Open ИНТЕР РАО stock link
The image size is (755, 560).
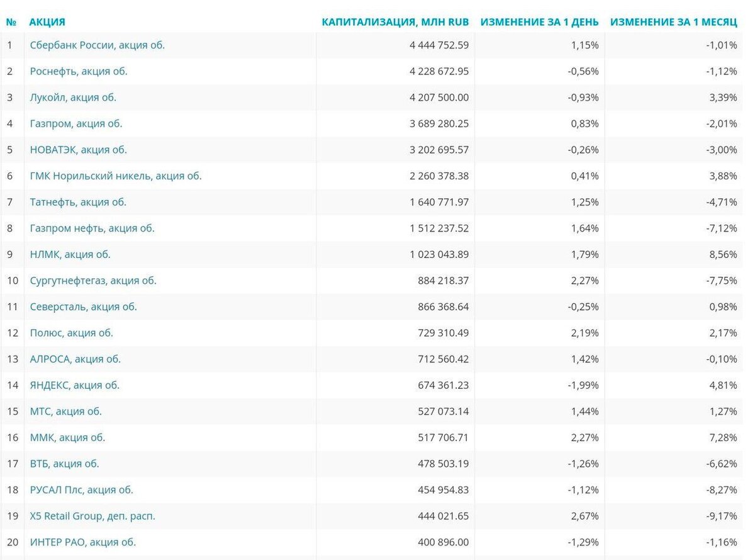[x=83, y=542]
